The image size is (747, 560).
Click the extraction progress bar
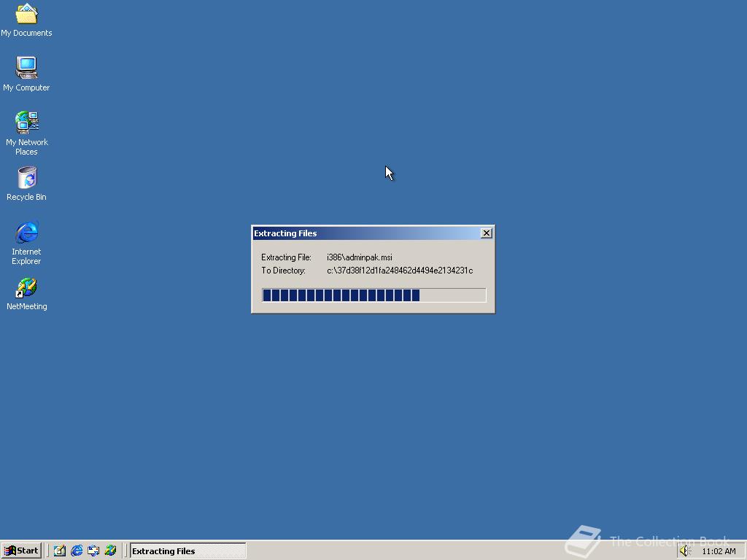(374, 295)
